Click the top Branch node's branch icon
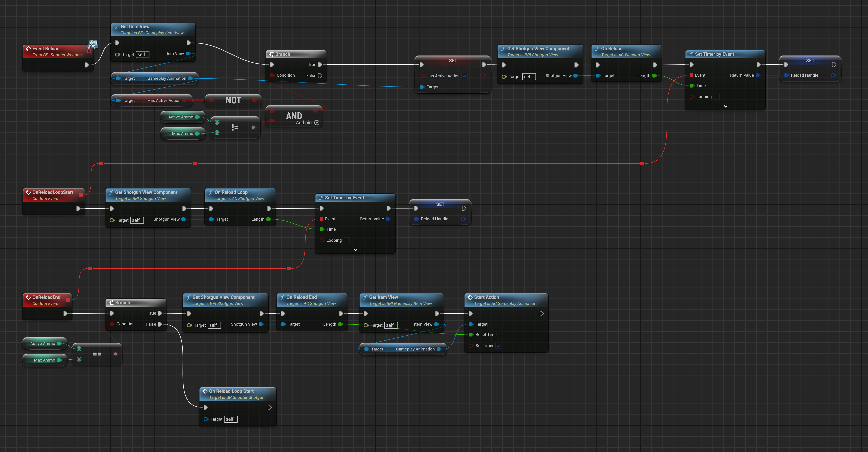This screenshot has width=868, height=452. coord(271,54)
